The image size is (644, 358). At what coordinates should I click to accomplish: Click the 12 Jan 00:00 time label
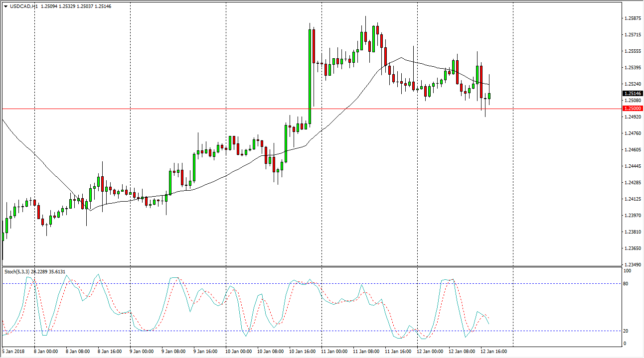(x=429, y=352)
